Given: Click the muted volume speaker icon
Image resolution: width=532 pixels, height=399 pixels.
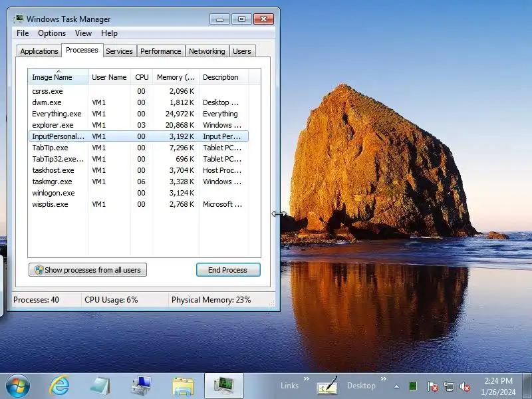Looking at the screenshot, I should (465, 386).
